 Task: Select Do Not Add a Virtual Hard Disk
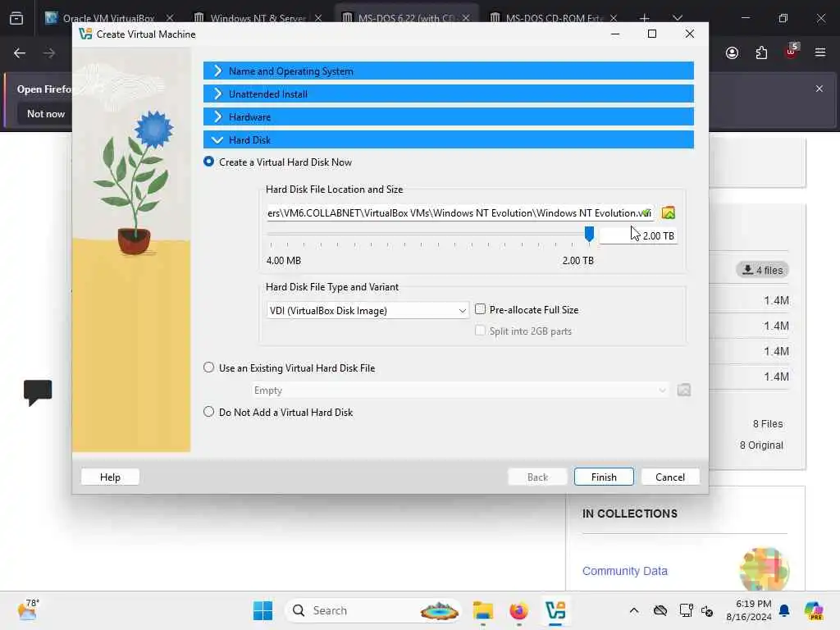208,412
